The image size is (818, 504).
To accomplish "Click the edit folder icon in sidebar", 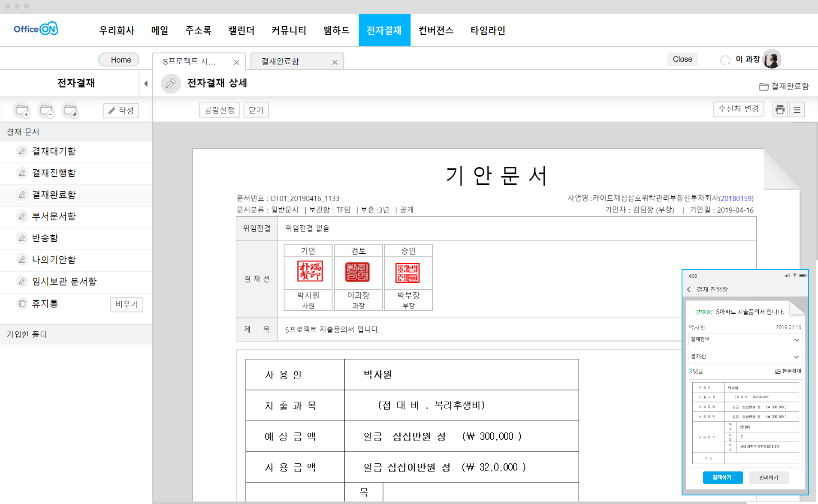I will (70, 111).
